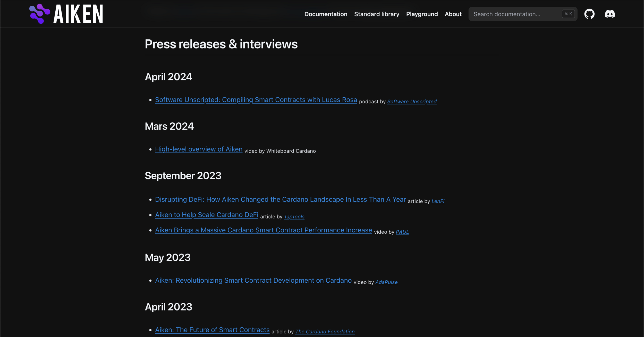Click the Aiken logo icon

(40, 14)
